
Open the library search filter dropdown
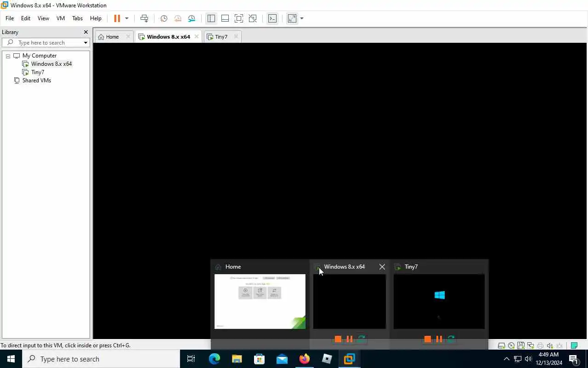pyautogui.click(x=85, y=42)
